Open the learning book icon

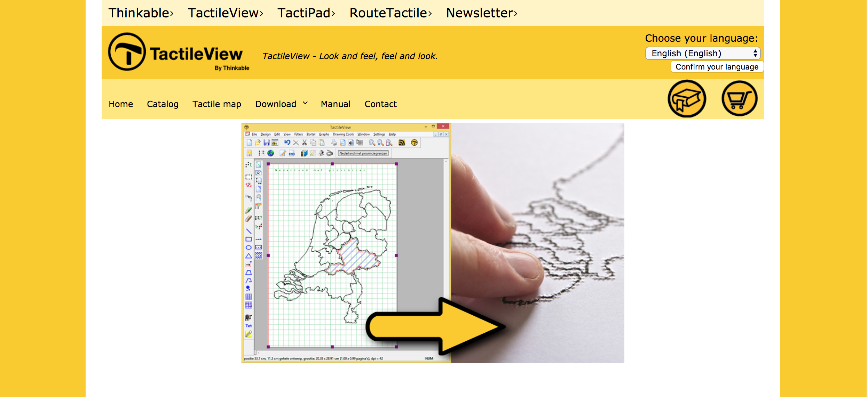pos(687,99)
